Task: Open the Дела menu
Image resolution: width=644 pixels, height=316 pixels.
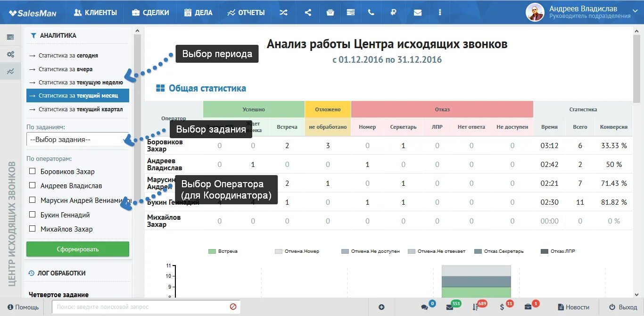Action: point(198,13)
